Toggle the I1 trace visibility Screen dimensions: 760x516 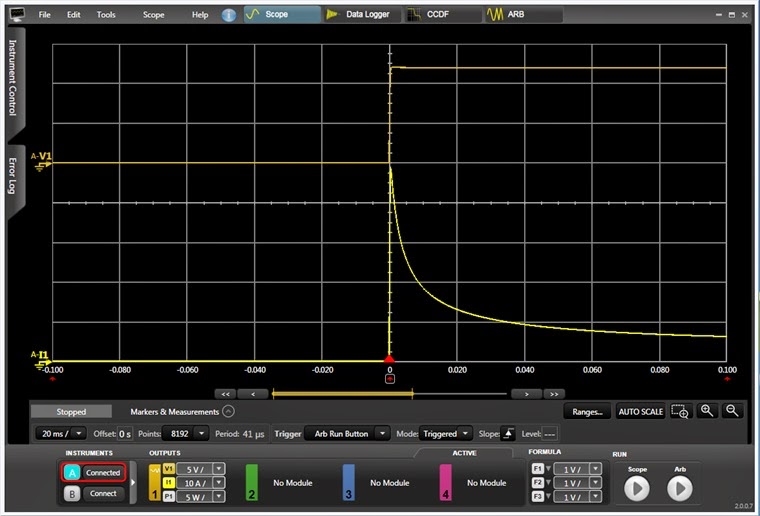click(x=169, y=483)
